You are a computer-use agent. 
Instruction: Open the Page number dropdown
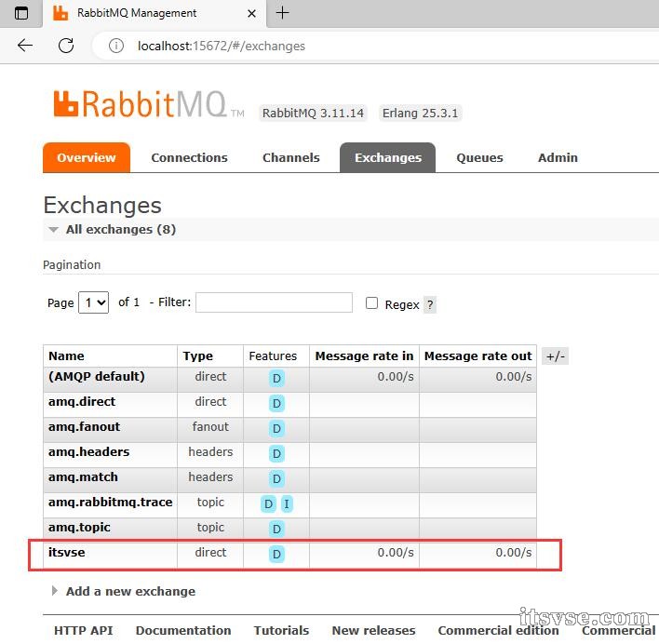(94, 302)
